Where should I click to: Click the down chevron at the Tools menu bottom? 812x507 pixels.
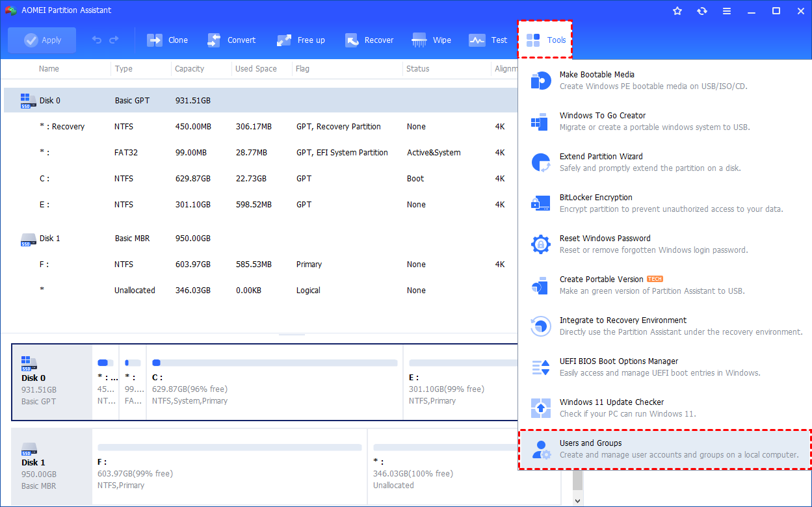tap(577, 499)
